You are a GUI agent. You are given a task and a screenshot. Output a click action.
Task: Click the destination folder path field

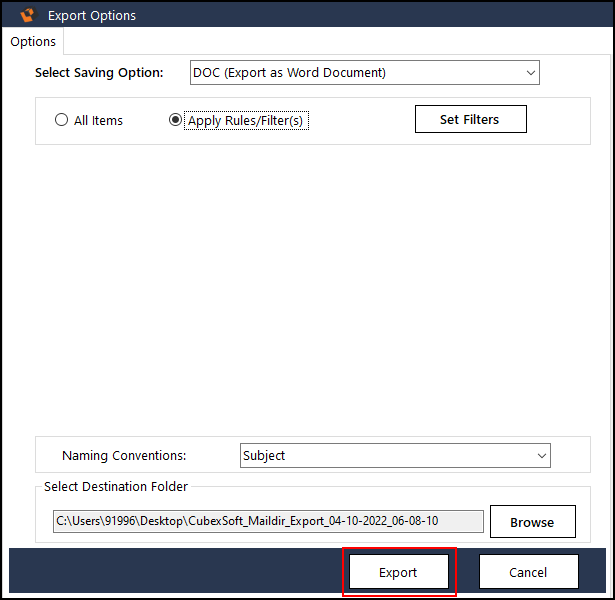[268, 521]
